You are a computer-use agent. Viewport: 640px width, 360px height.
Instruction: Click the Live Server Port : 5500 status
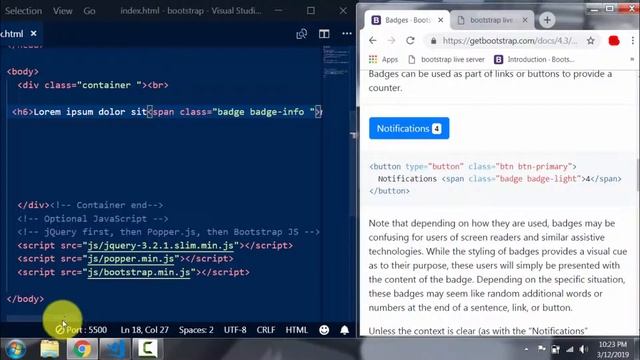tap(81, 330)
